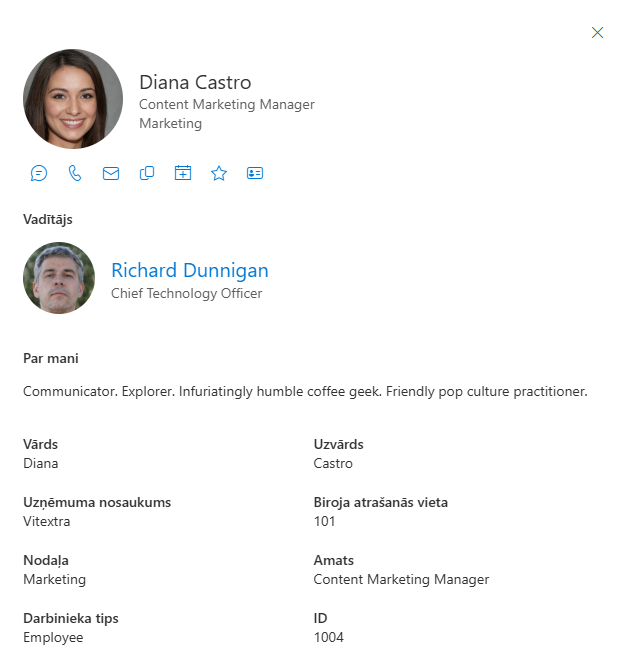Click the 'Employee' value under Darbinieka tips
Screen dimensions: 625x653
tap(53, 638)
